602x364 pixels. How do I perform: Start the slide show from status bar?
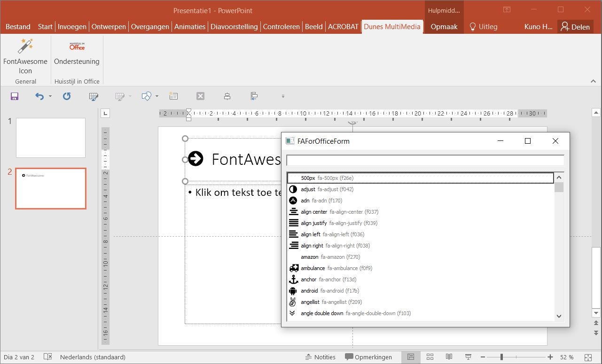coord(468,357)
